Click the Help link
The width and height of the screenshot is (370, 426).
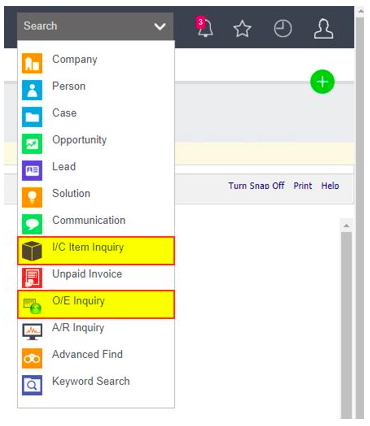pos(330,186)
